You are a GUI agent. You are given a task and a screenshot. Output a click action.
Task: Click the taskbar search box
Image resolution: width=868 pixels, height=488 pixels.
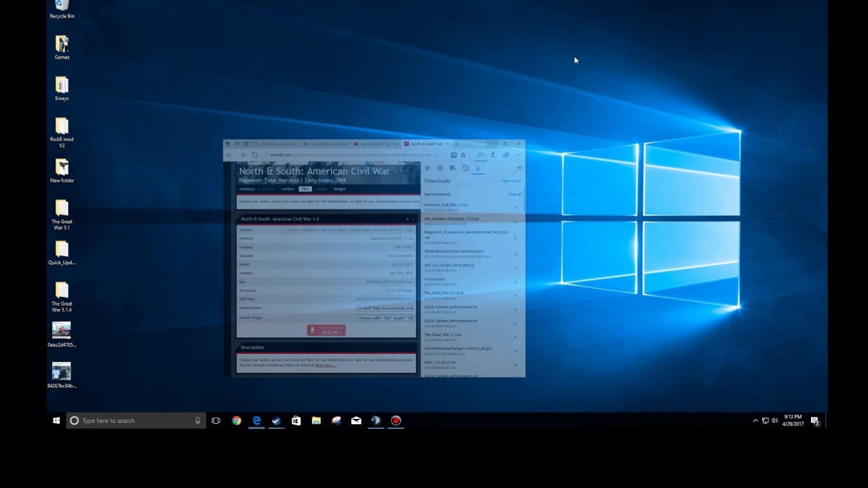click(136, 421)
